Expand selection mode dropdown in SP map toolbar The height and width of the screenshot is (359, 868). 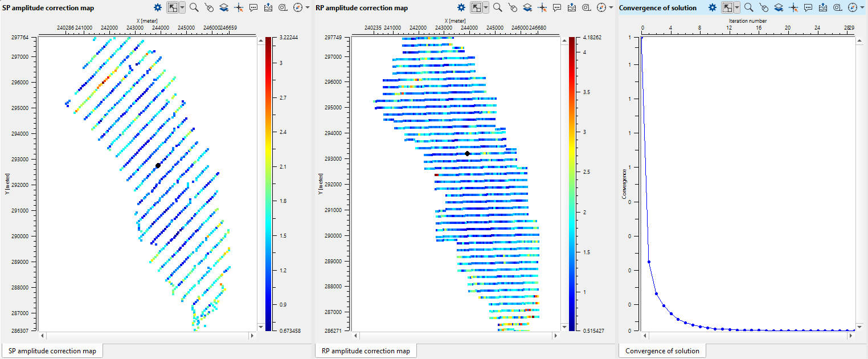click(x=182, y=7)
